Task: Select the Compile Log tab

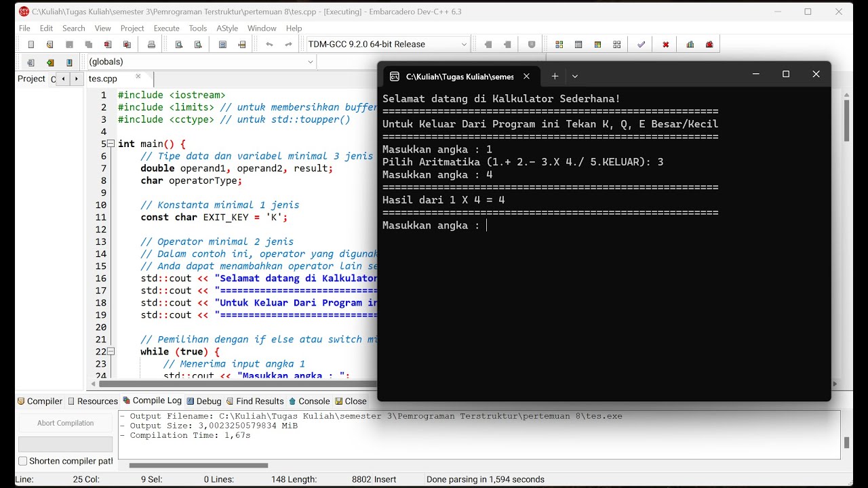Action: click(x=152, y=401)
